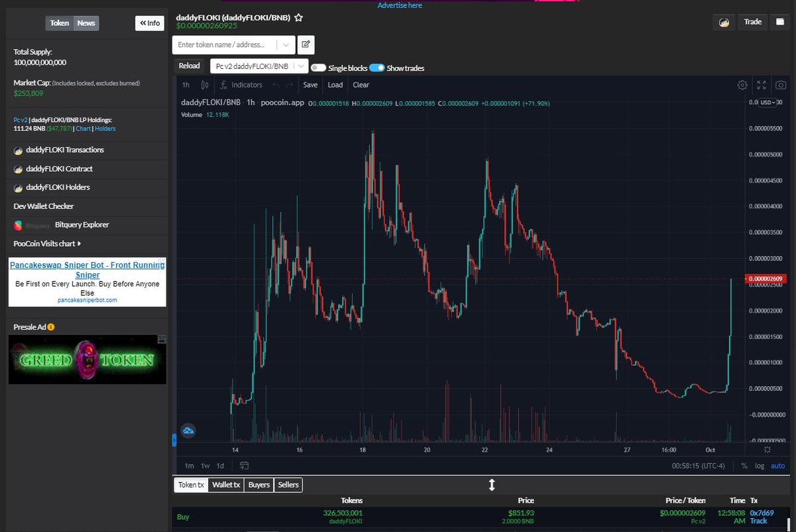The height and width of the screenshot is (532, 796).
Task: Switch sidebar to News view
Action: [x=86, y=23]
